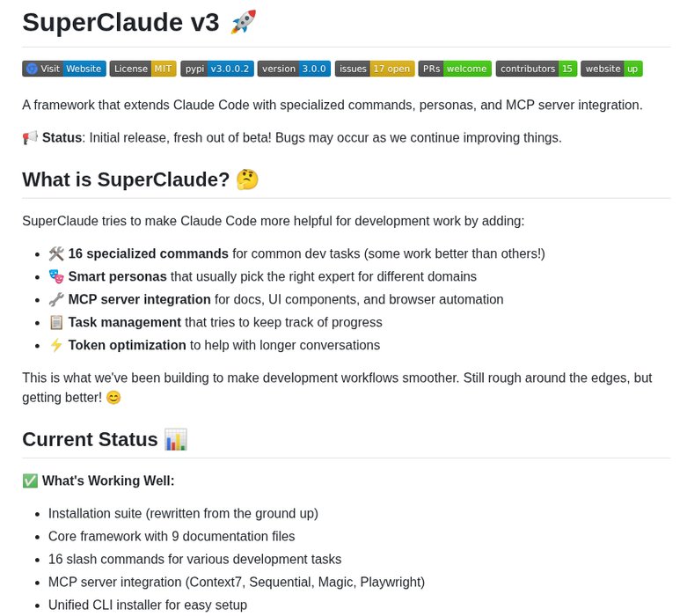Image resolution: width=687 pixels, height=616 pixels.
Task: Click the megaphone icon before Status
Action: (x=30, y=137)
